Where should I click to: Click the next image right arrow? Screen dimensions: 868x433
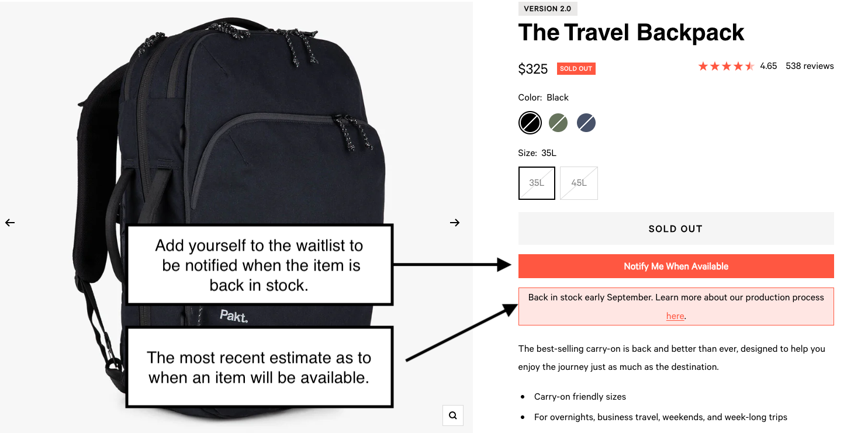[x=455, y=223]
